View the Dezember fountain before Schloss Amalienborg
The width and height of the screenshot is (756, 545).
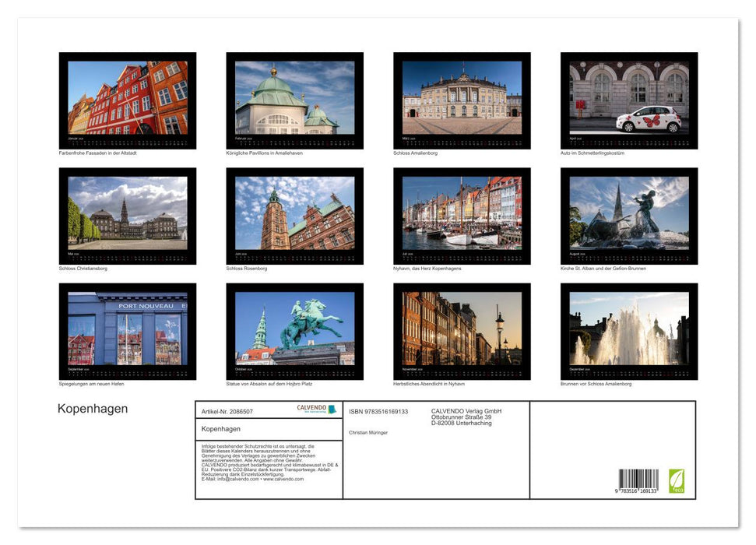click(x=624, y=332)
